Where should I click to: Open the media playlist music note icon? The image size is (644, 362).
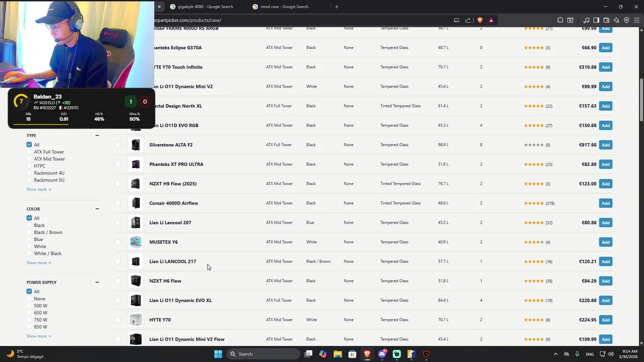pyautogui.click(x=586, y=20)
